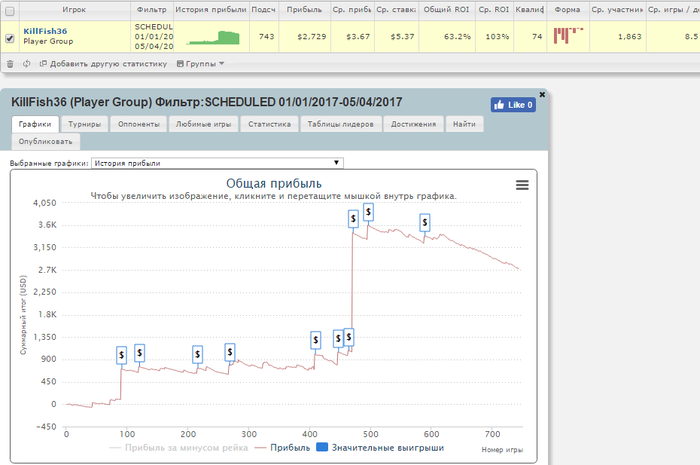Switch to the 'Найти' tab
The image size is (700, 465).
pyautogui.click(x=464, y=124)
